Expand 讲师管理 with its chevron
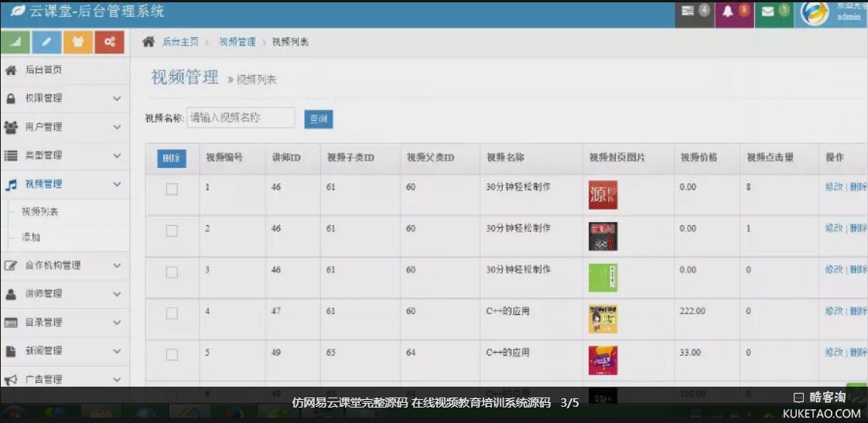 (117, 294)
